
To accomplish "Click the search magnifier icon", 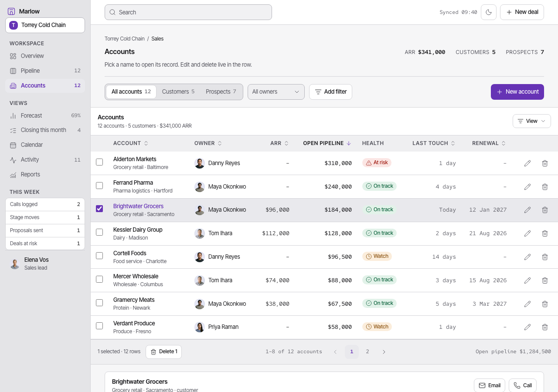I will tap(112, 12).
